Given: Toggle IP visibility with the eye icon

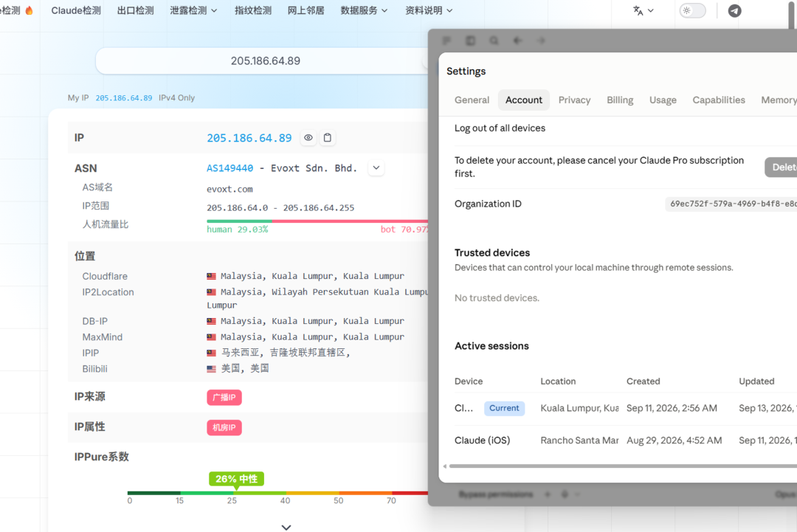Looking at the screenshot, I should click(x=308, y=138).
